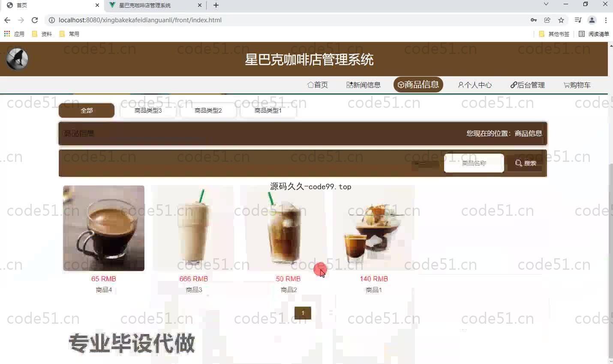Open 常用 bookmark folder

point(69,34)
